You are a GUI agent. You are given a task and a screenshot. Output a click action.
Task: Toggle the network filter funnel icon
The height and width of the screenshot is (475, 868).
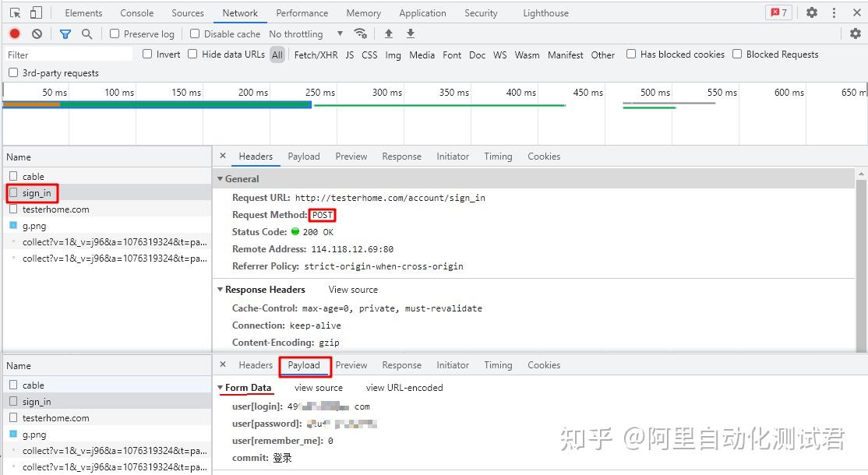pos(65,33)
